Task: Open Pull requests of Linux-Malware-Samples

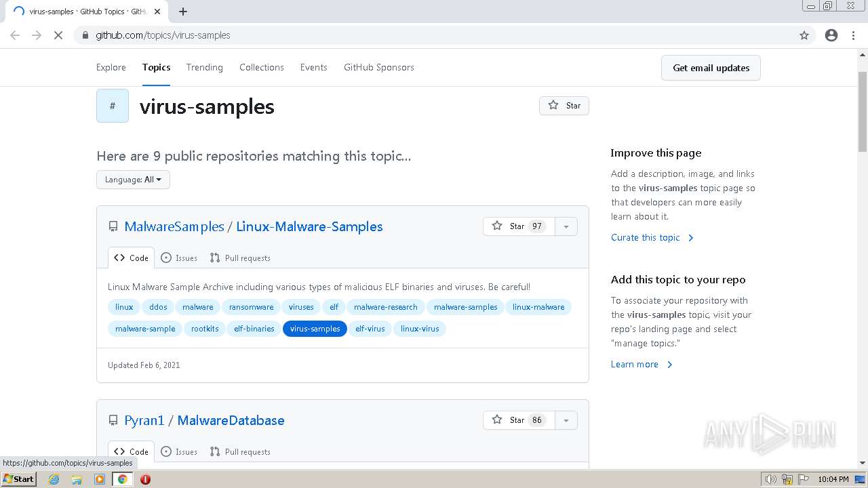Action: 240,258
